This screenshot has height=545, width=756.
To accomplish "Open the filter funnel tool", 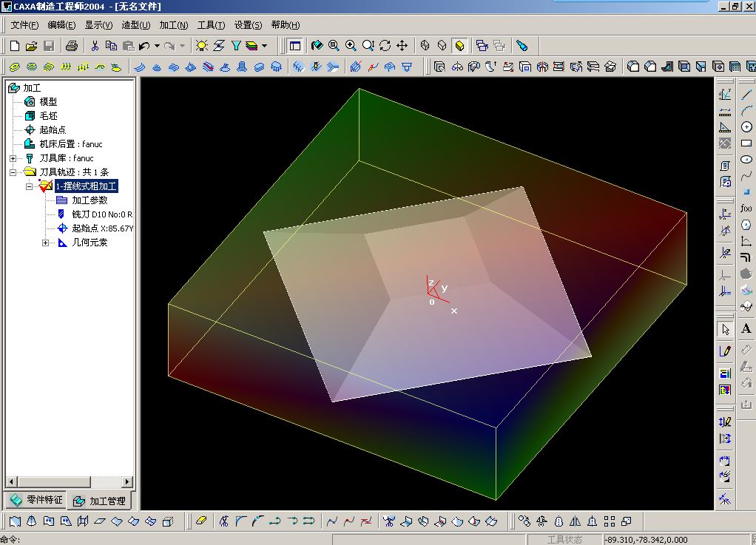I will (x=236, y=46).
